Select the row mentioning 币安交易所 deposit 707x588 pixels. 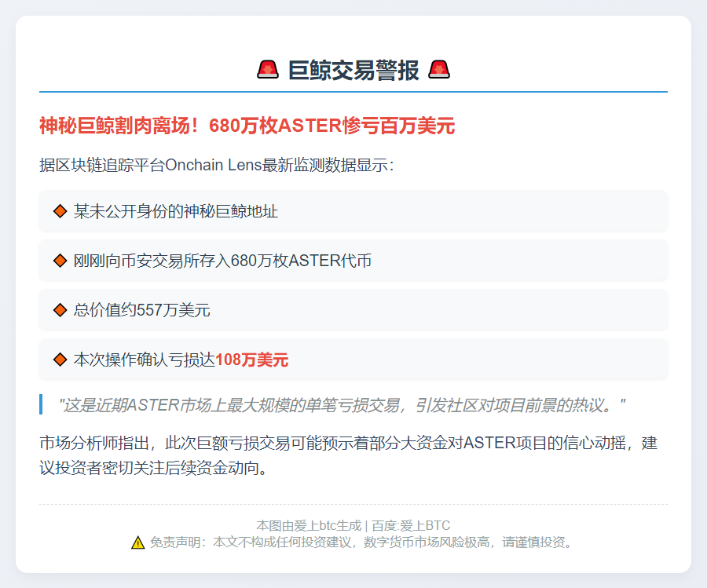coord(353,261)
